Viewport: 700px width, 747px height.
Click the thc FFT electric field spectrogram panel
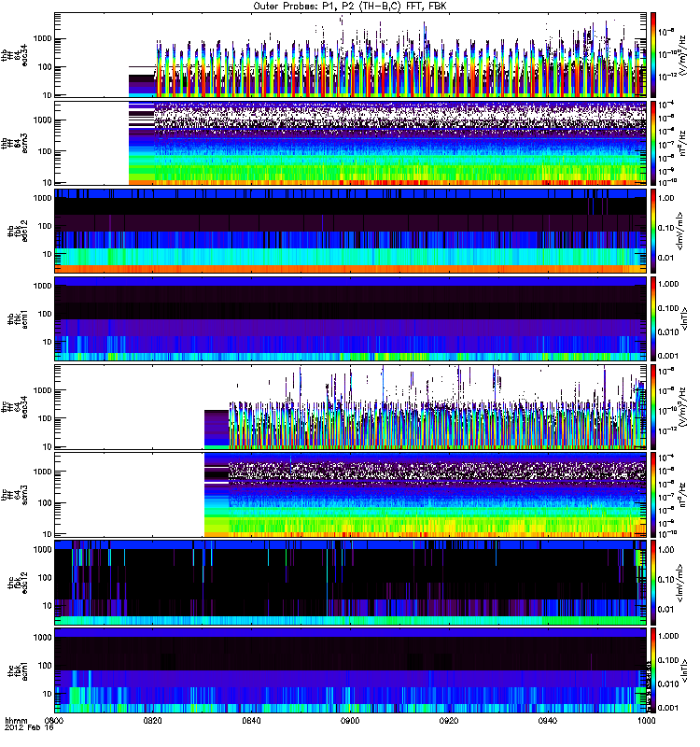(x=351, y=406)
